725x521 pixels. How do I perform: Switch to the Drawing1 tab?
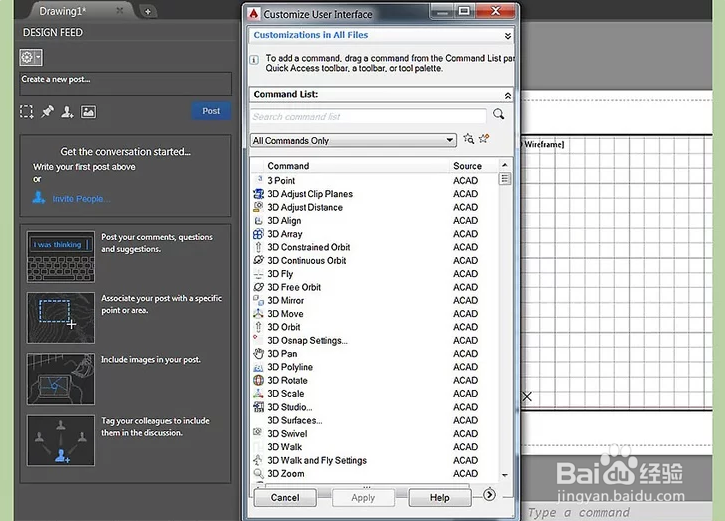62,11
